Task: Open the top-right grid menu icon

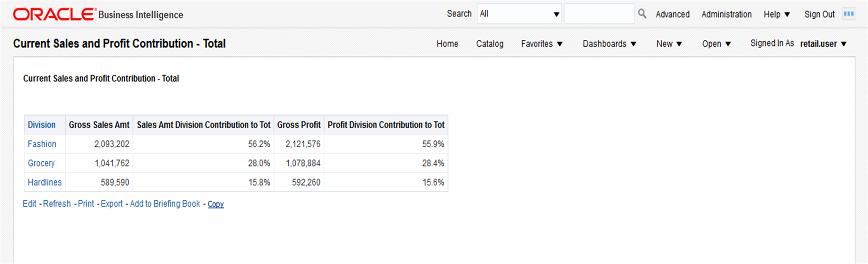Action: (848, 14)
